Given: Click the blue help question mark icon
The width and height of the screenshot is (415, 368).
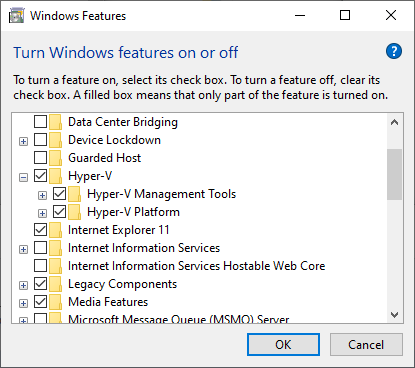Looking at the screenshot, I should click(394, 51).
